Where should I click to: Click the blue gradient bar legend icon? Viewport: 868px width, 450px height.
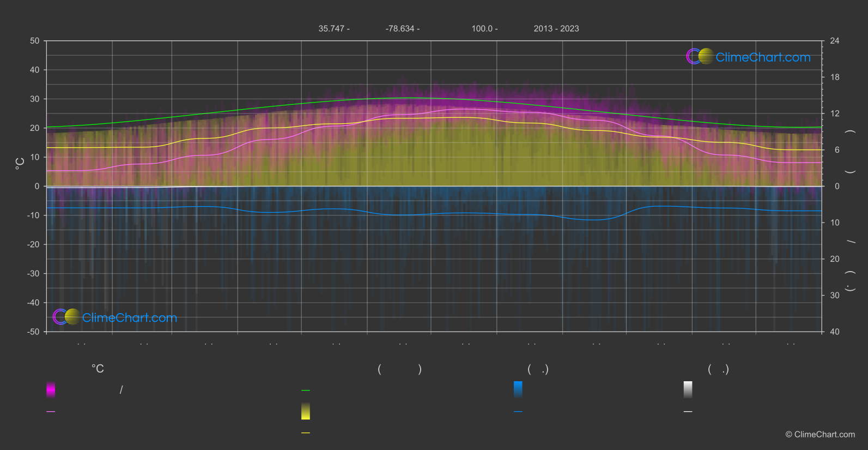coord(518,389)
